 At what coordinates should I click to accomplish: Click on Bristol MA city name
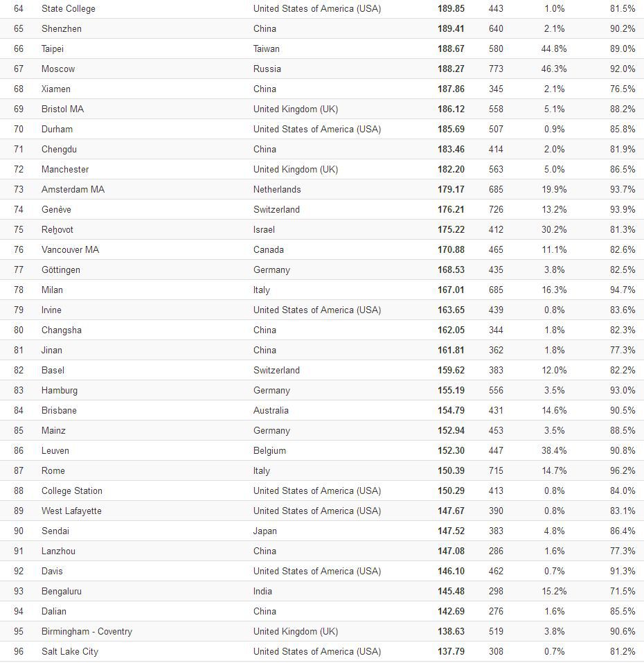click(62, 109)
